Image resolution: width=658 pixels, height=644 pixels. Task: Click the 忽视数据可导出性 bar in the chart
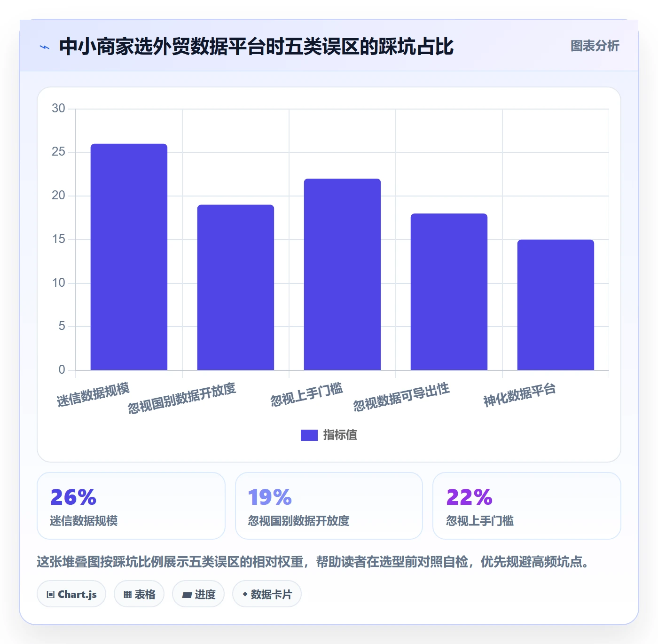click(449, 291)
